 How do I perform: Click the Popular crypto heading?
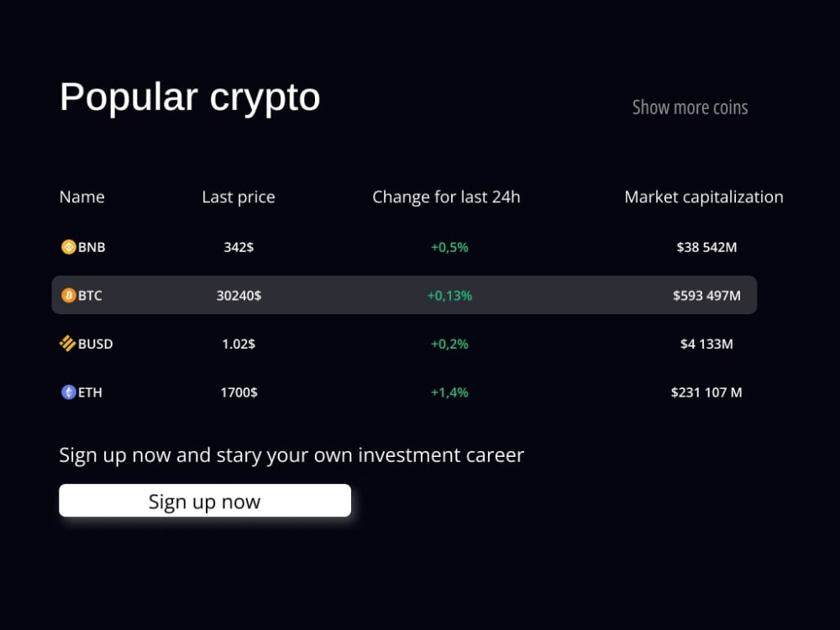coord(190,98)
